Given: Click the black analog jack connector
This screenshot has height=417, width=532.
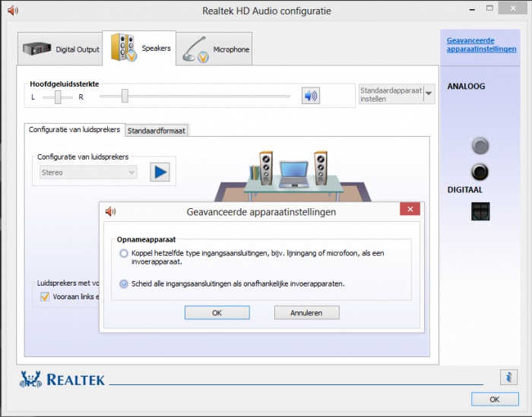Looking at the screenshot, I should point(480,172).
